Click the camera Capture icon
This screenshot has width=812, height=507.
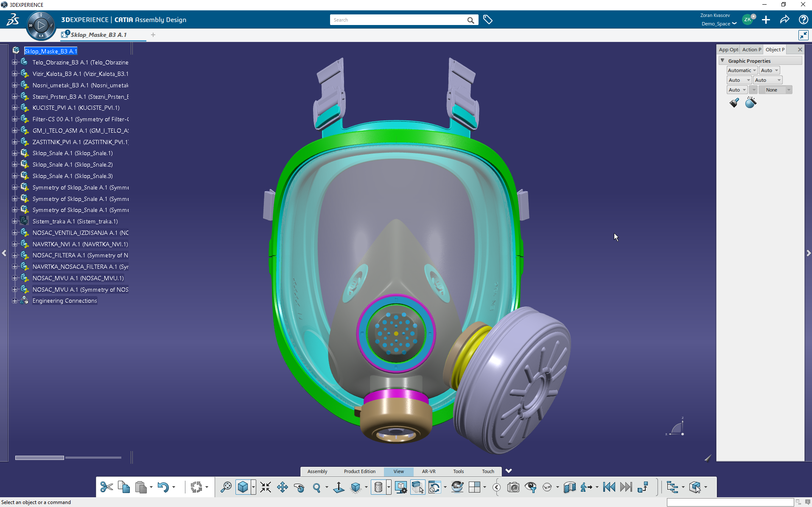(x=513, y=487)
